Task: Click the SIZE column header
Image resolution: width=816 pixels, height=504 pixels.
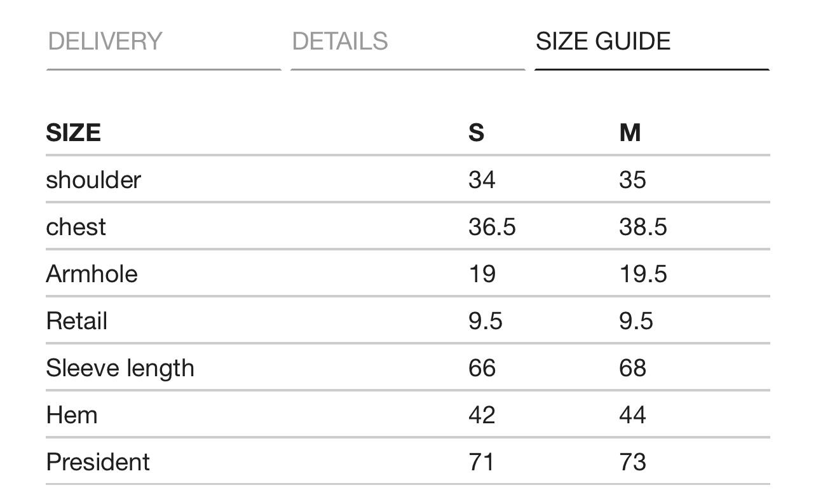Action: [x=73, y=133]
